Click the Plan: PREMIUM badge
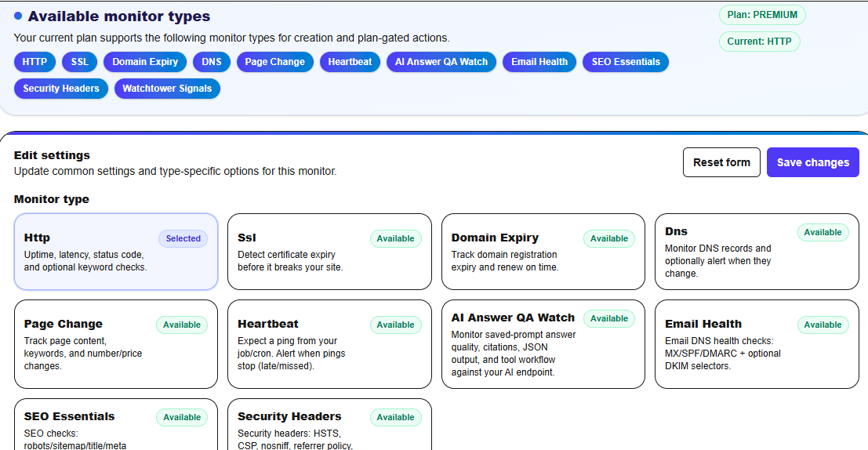This screenshot has width=868, height=450. [x=762, y=15]
